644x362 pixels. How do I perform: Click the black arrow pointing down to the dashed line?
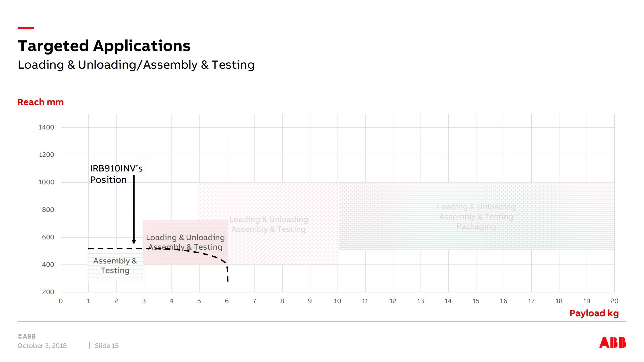click(134, 209)
